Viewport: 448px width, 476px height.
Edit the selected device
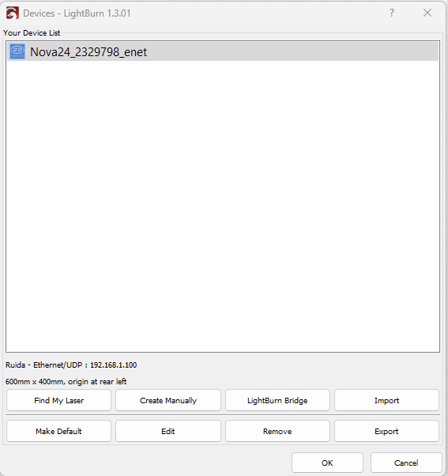[x=168, y=431]
